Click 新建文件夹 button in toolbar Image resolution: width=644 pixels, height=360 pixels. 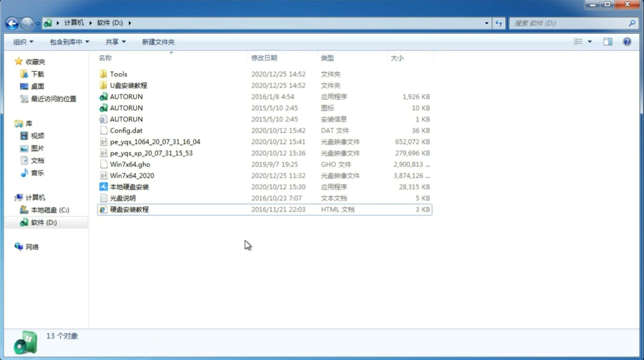(158, 41)
